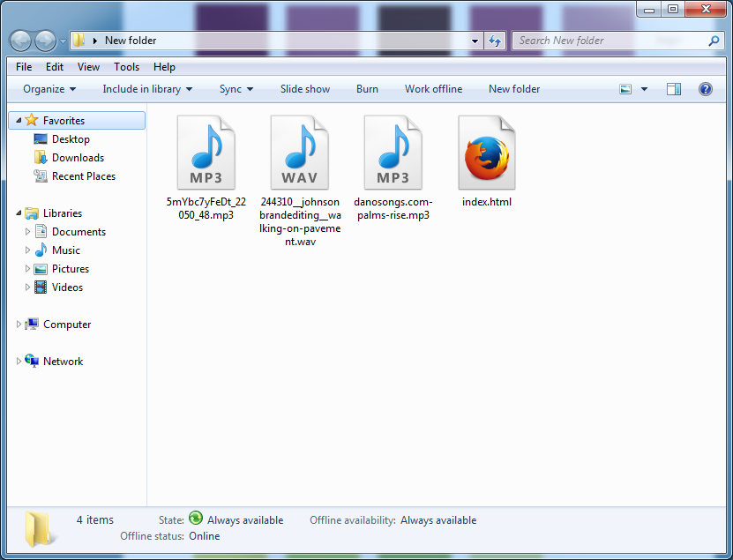Collapse the Favorites group
The image size is (733, 560).
[19, 120]
